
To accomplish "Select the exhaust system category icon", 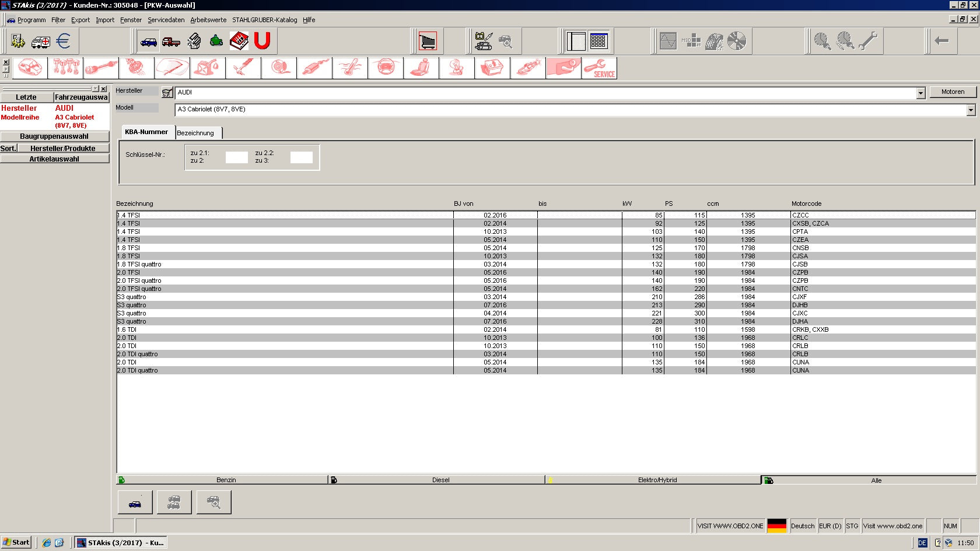I will coord(314,68).
